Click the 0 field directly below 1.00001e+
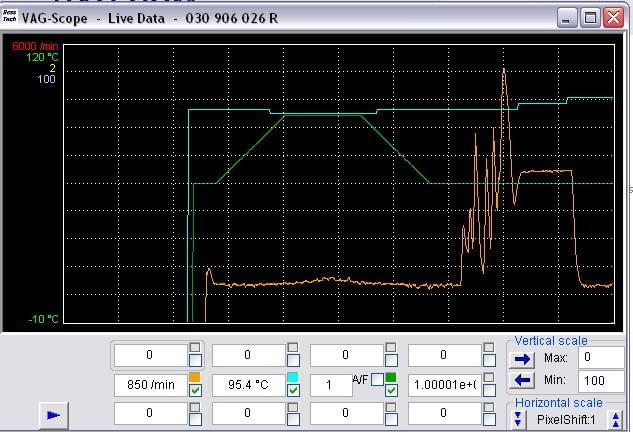Screen dimensions: 633x432 [x=444, y=413]
